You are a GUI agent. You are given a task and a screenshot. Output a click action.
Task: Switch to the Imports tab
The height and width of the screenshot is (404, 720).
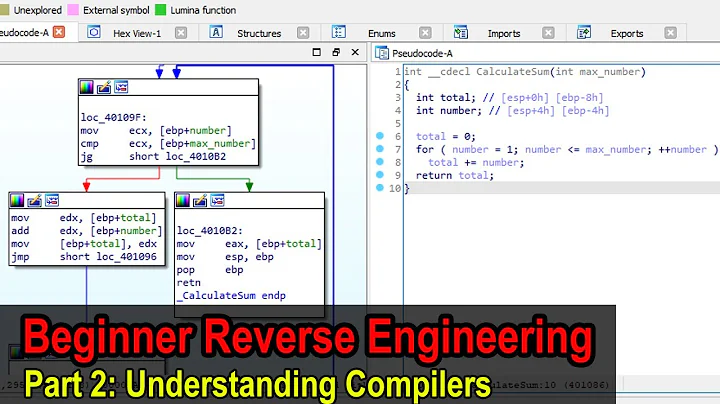tap(504, 33)
